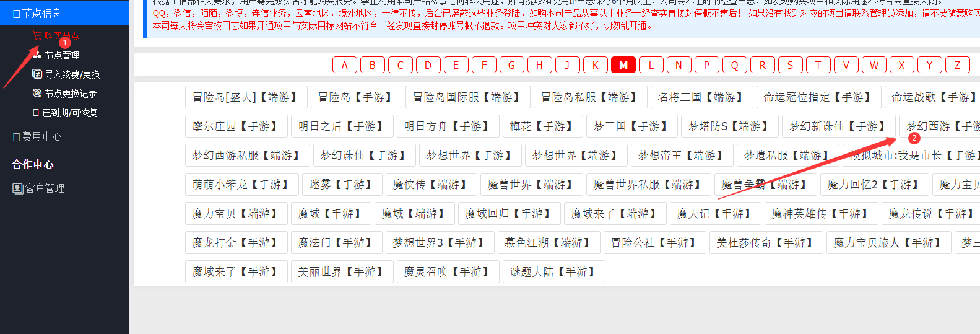
Task: Open the 节点管理 sidebar item
Action: (62, 55)
